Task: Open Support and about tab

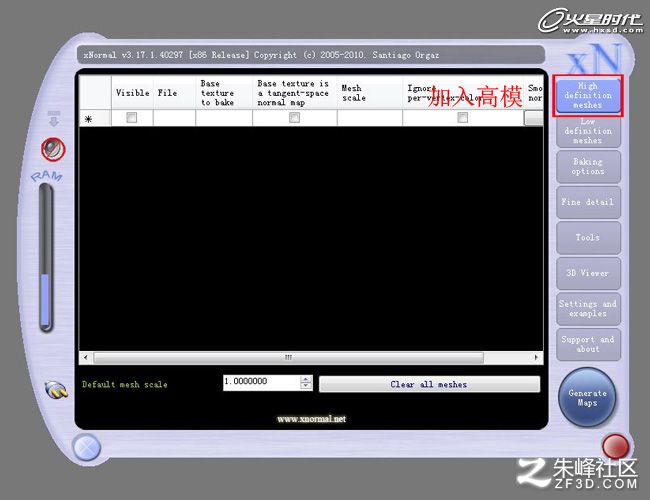Action: [588, 345]
